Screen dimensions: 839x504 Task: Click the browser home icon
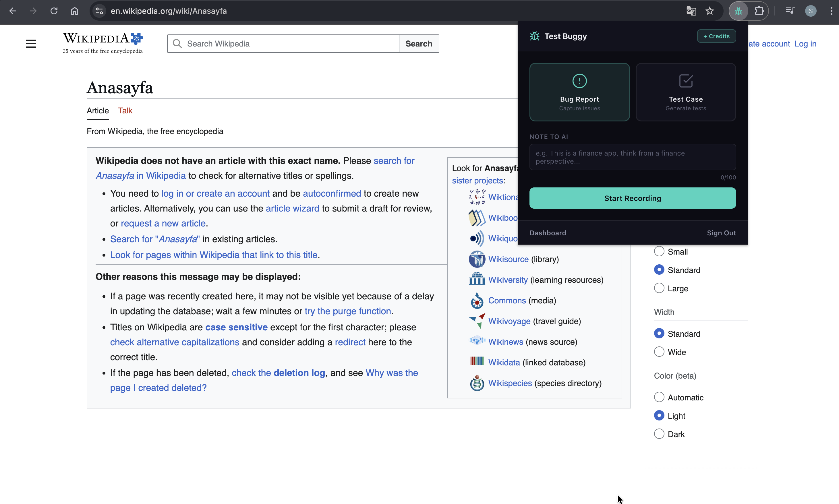(x=75, y=11)
